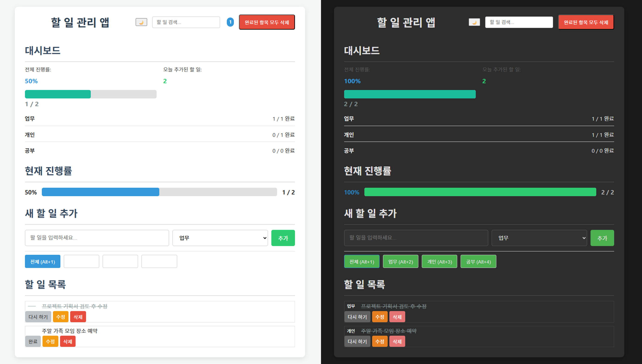The width and height of the screenshot is (642, 364).
Task: Click the blue notification badge showing 1
Action: 230,22
